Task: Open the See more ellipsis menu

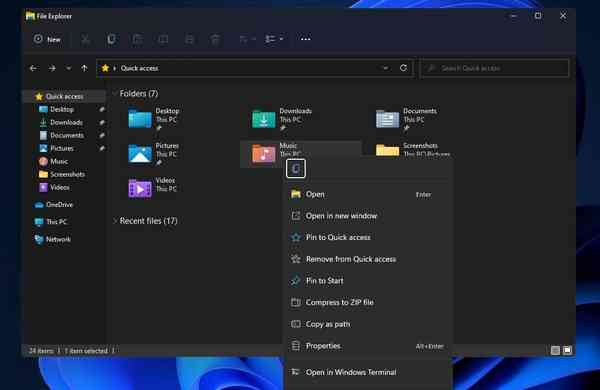Action: [x=305, y=39]
